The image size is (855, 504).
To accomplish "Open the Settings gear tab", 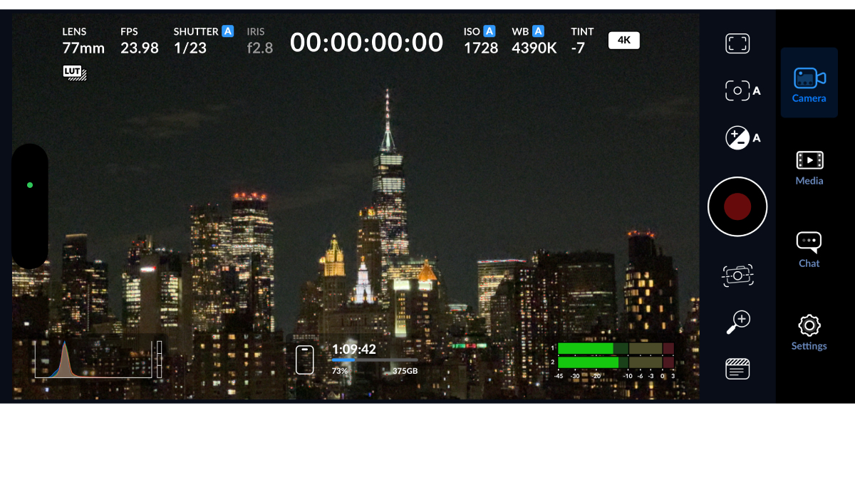I will [809, 332].
